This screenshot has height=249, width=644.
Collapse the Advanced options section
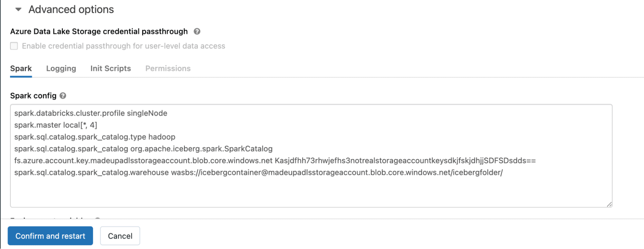18,9
